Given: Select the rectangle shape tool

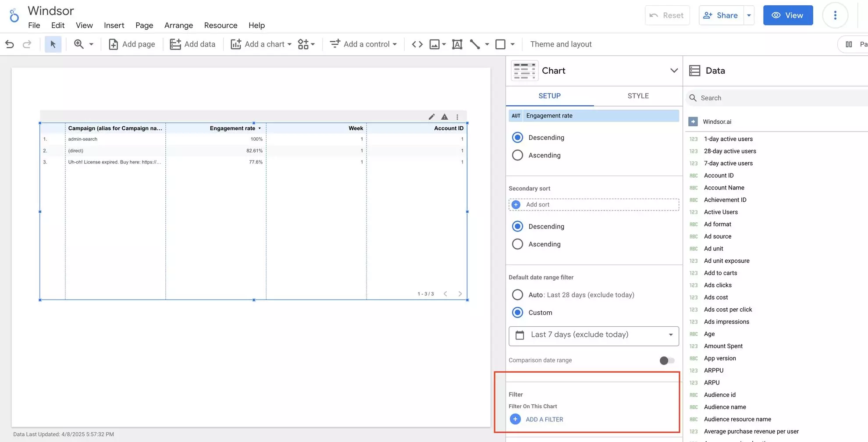Looking at the screenshot, I should (x=500, y=44).
